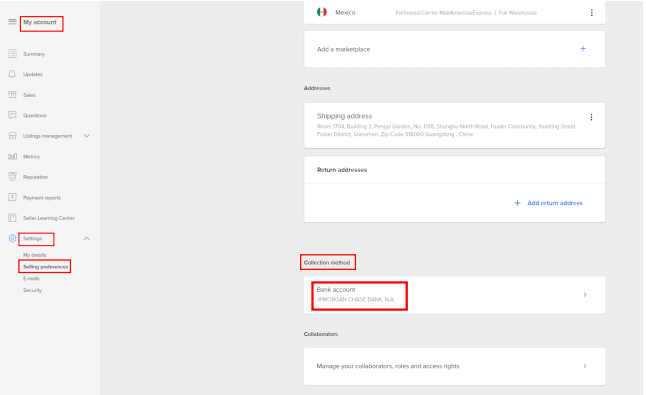
Task: Click the Mexico marketplace name
Action: tap(345, 12)
